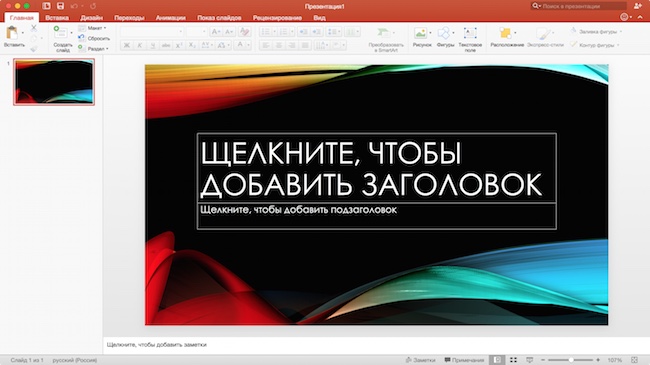Toggle underline (Ч) formatting

153,45
